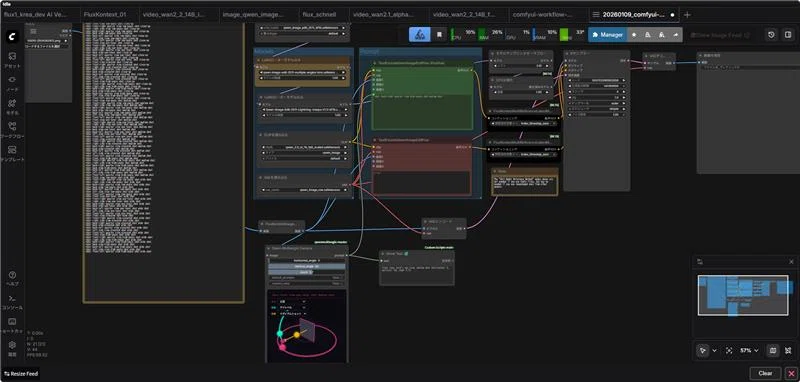Expand the 57% zoom level dropdown
The width and height of the screenshot is (800, 382).
coord(749,350)
